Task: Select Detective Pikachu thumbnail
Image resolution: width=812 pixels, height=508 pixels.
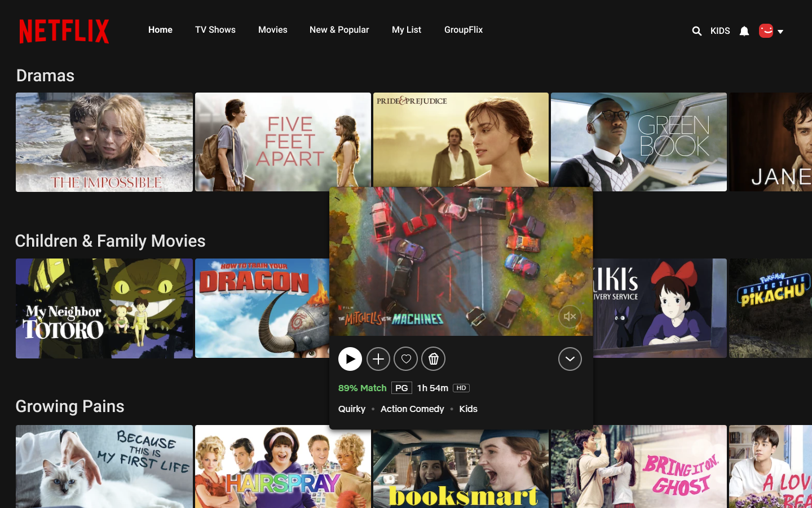Action: click(x=771, y=308)
